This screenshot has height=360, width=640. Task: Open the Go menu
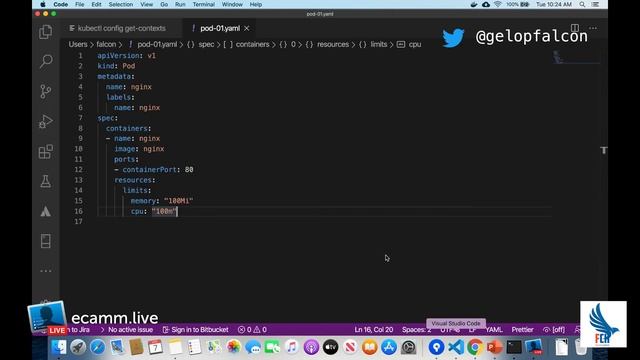point(164,4)
